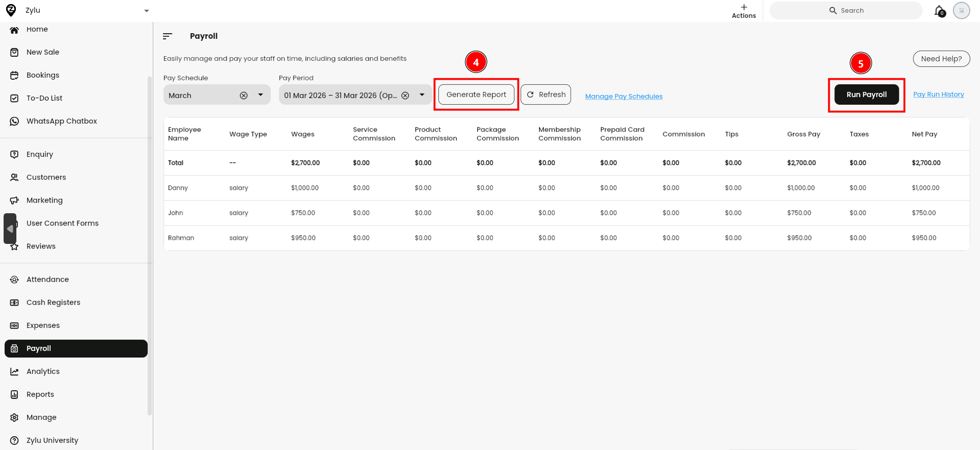Screen dimensions: 980x450
Task: Open the user profile avatar
Action: 961,11
